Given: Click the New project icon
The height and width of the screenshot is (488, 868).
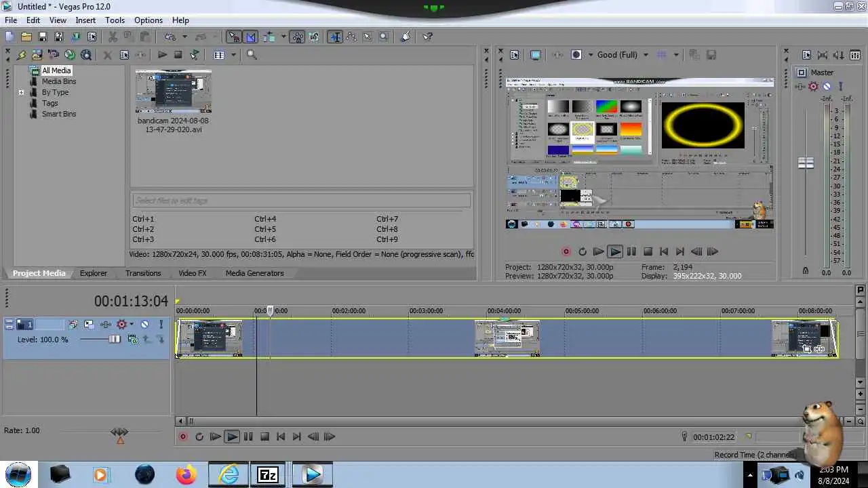Looking at the screenshot, I should (9, 37).
